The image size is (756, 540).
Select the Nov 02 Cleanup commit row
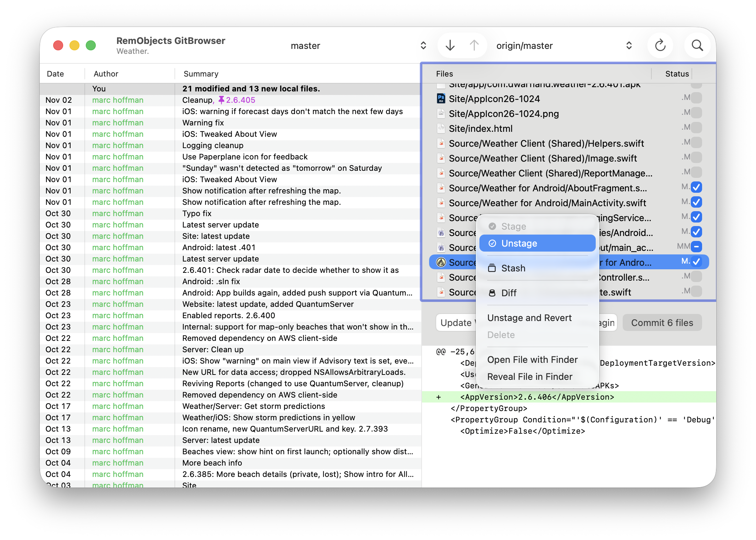coord(227,100)
